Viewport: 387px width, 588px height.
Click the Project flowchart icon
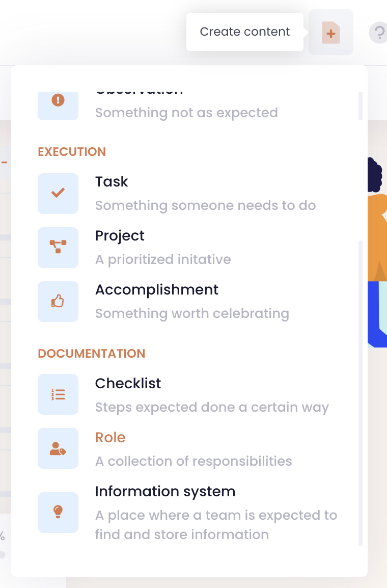pyautogui.click(x=58, y=247)
